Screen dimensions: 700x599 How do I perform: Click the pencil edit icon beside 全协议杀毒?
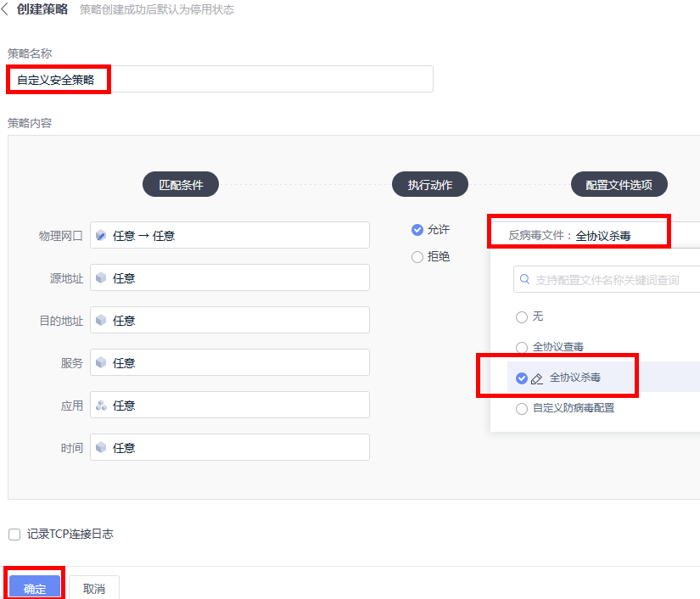pos(538,378)
